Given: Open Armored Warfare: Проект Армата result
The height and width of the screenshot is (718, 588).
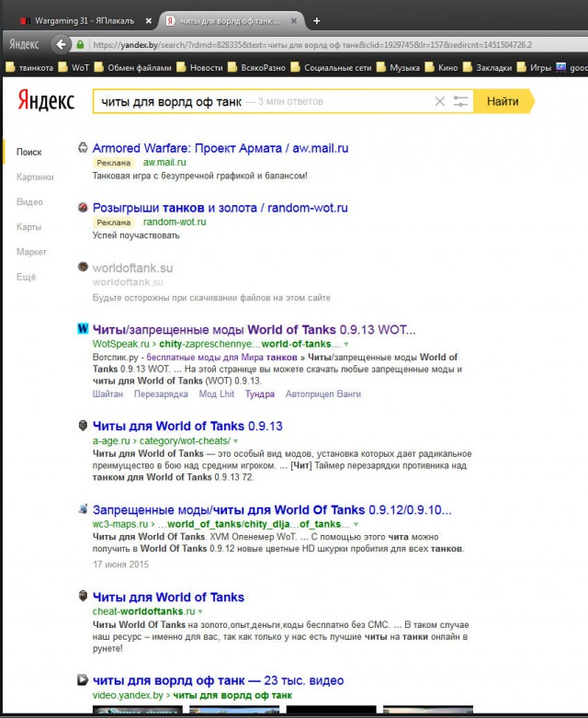Looking at the screenshot, I should [x=220, y=148].
